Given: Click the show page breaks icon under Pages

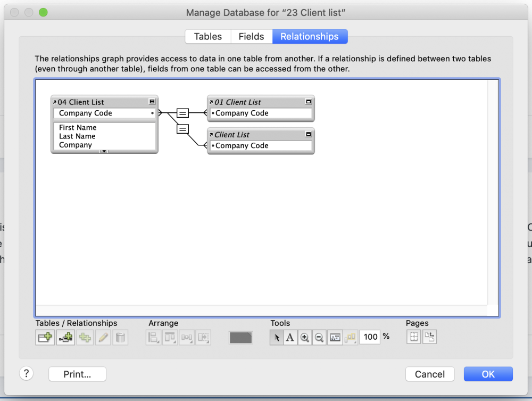Looking at the screenshot, I should (x=413, y=337).
